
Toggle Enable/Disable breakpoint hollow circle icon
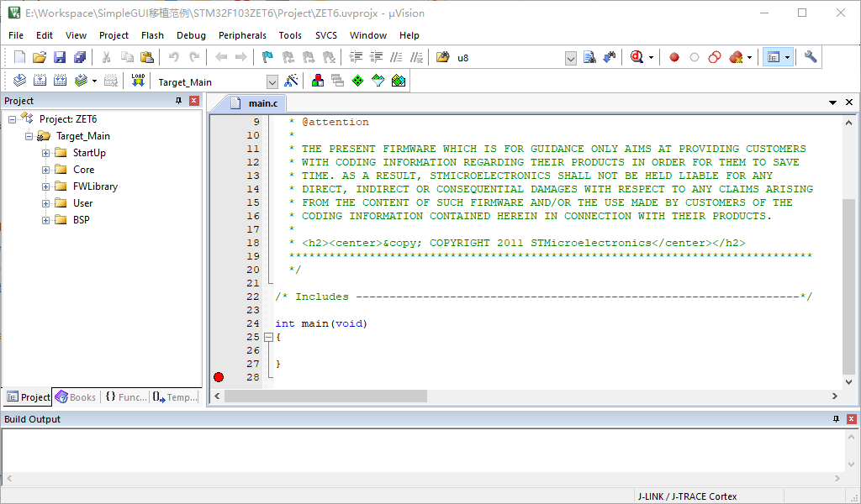[694, 57]
